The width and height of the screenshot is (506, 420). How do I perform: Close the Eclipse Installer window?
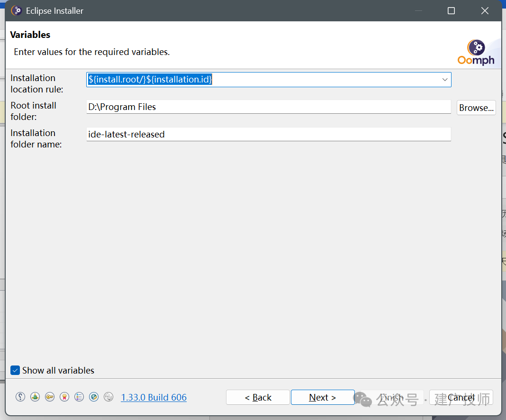click(485, 10)
